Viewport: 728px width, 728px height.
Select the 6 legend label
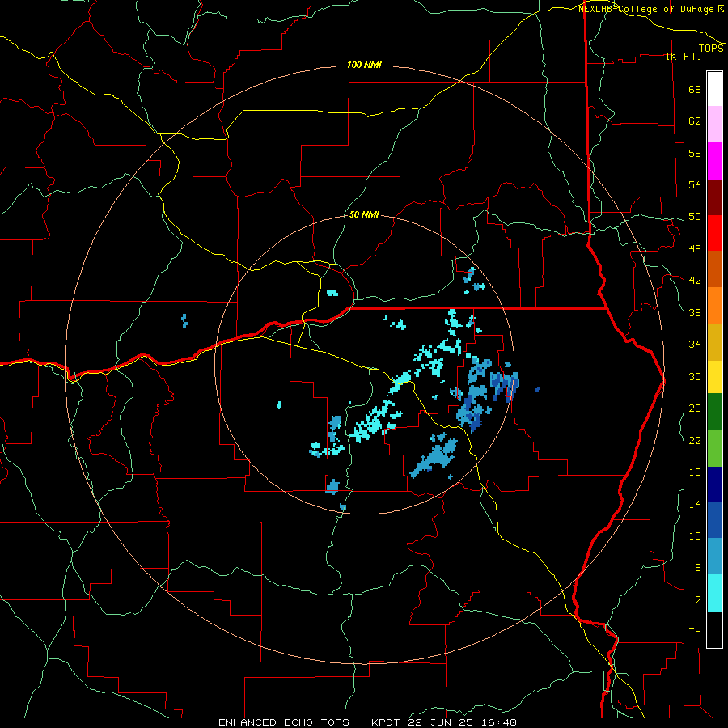point(697,568)
